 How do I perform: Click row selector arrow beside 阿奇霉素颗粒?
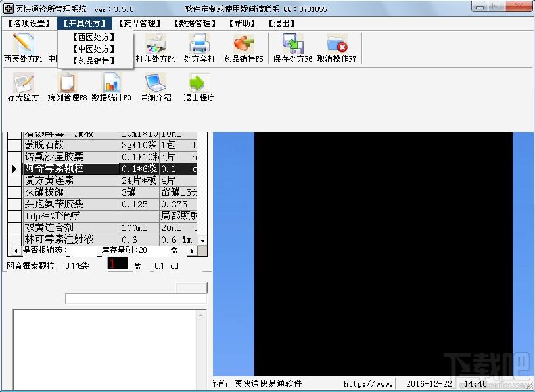click(14, 169)
